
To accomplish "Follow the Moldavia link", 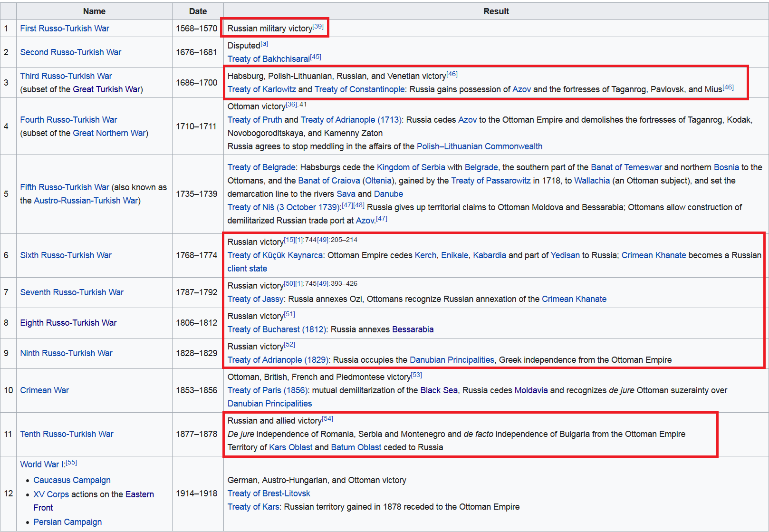I will point(531,390).
